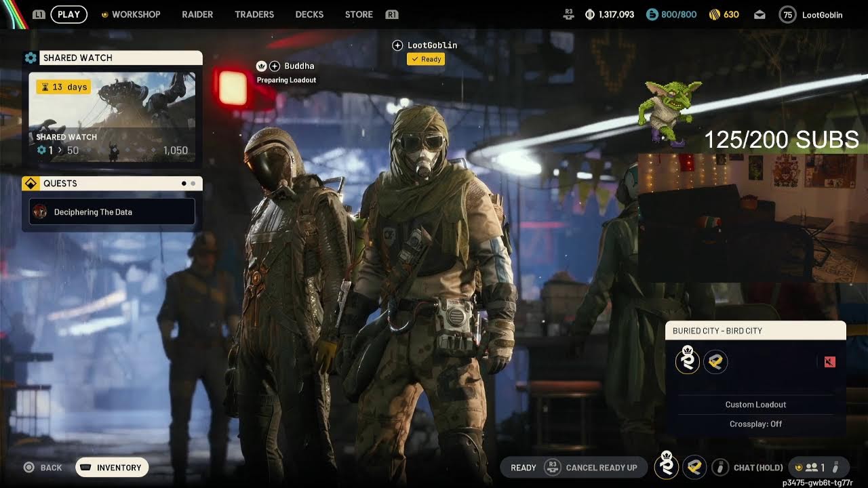Click the R3 stick icon in top bar

[570, 14]
